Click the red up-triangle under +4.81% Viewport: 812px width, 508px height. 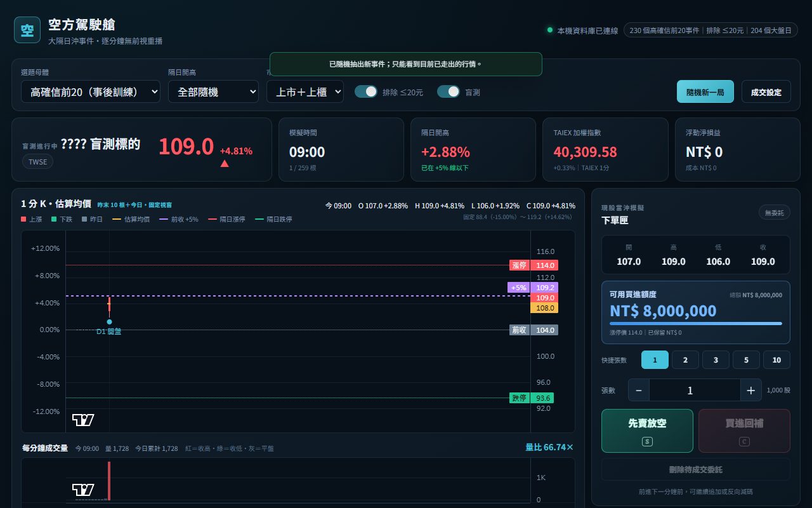pos(225,163)
